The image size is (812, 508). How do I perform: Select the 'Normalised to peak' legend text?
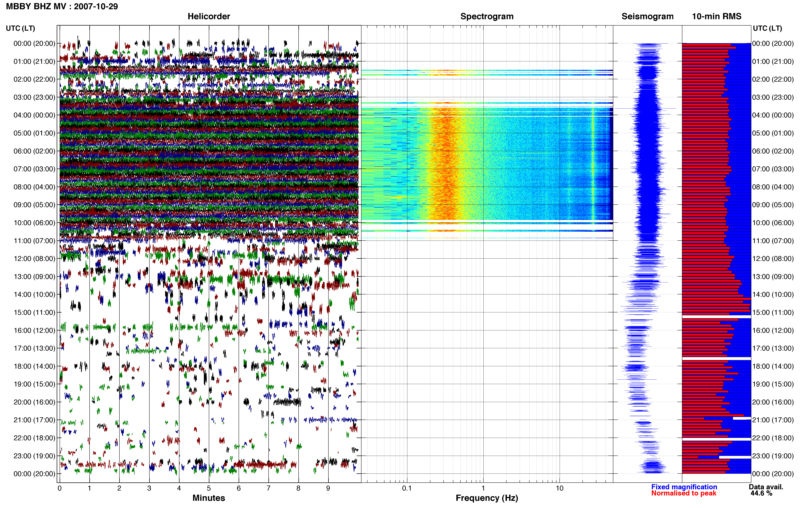pyautogui.click(x=684, y=493)
